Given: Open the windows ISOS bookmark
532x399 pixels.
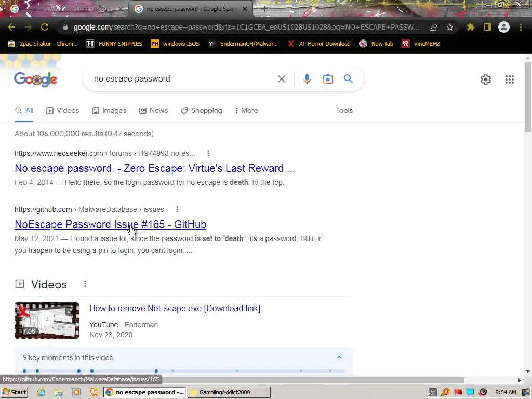Looking at the screenshot, I should [175, 44].
